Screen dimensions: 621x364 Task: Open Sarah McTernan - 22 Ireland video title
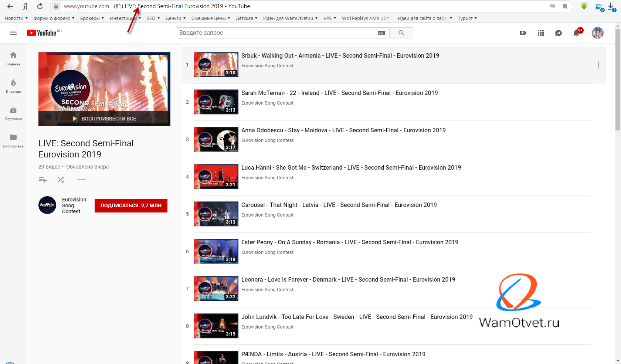pos(339,93)
